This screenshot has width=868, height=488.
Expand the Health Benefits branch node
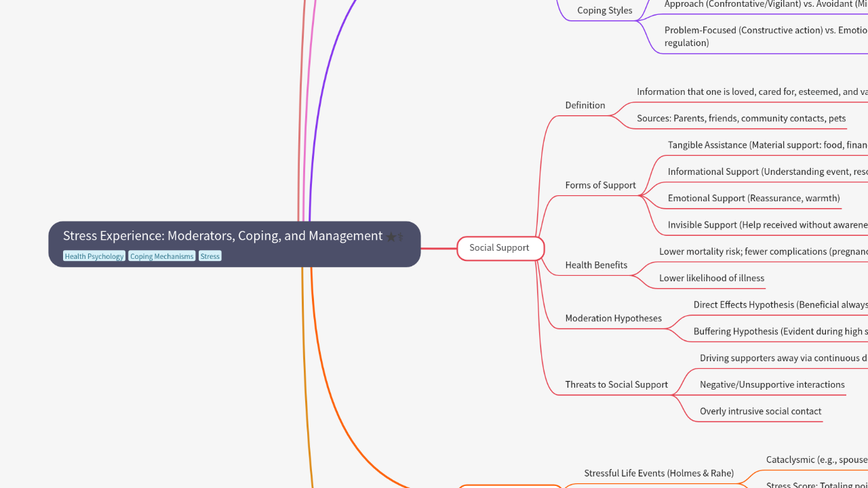coord(596,265)
